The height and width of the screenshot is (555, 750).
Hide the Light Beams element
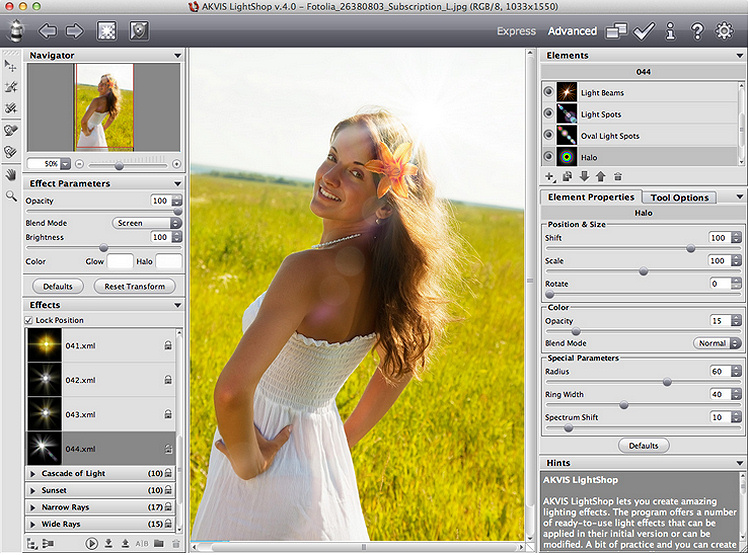(x=548, y=92)
